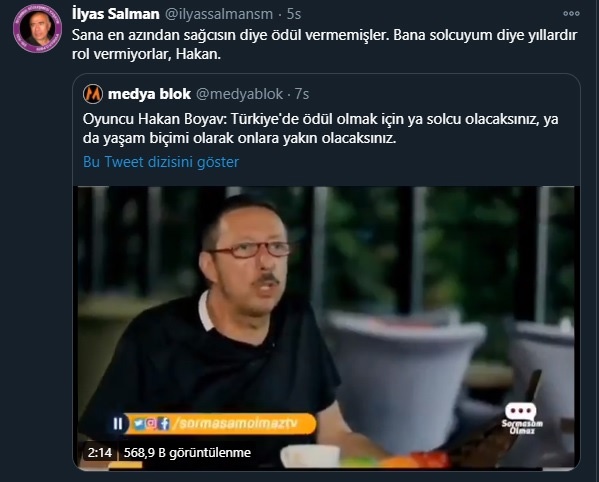Viewport: 599px width, 482px height.
Task: Open the quoted tweet text about Hakan Boyav
Action: [321, 128]
